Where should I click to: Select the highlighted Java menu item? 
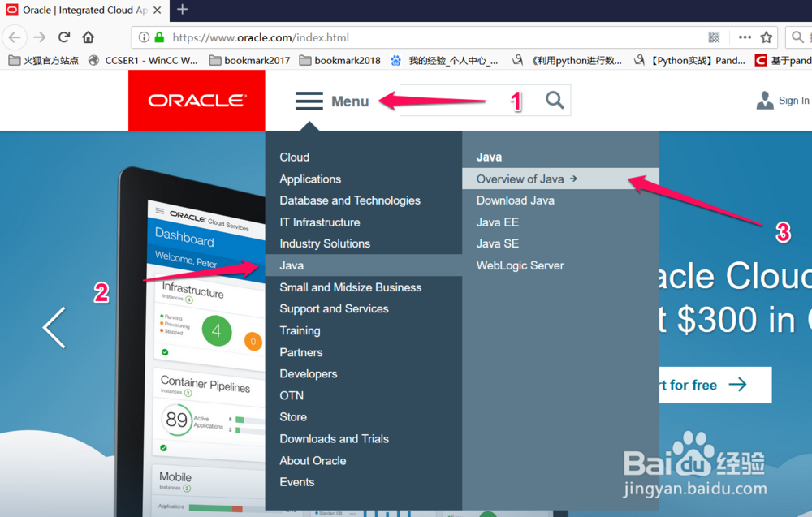click(x=364, y=265)
